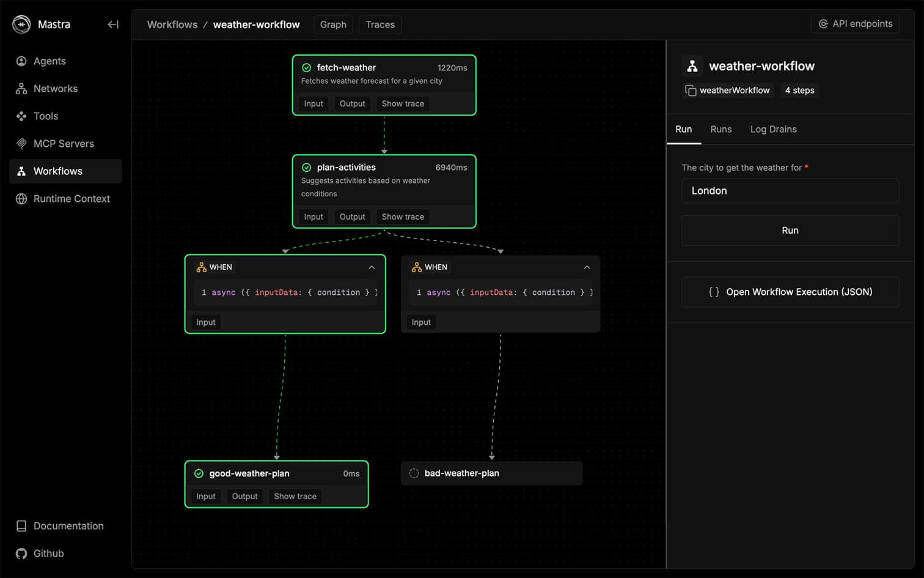
Task: Click the 0ms duration on good-weather-plan
Action: [351, 474]
